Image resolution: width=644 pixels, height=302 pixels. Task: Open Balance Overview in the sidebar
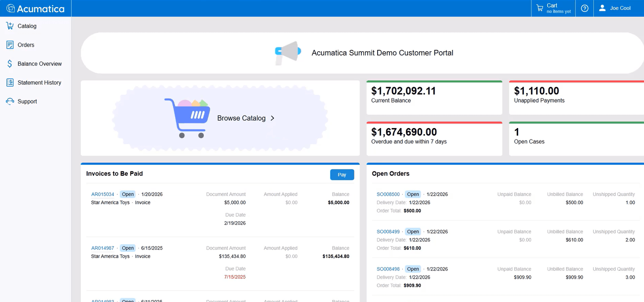[x=39, y=64]
